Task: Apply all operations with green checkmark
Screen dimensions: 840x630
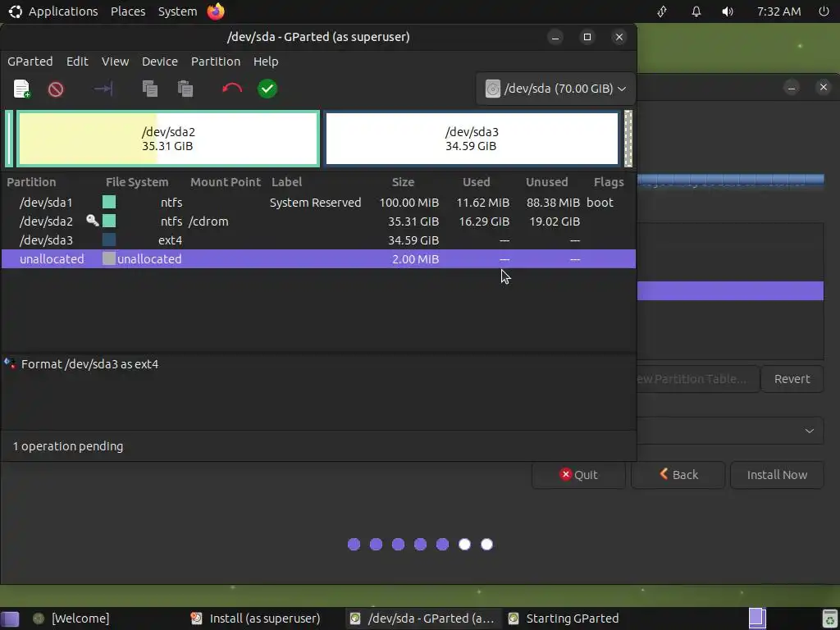Action: tap(267, 89)
